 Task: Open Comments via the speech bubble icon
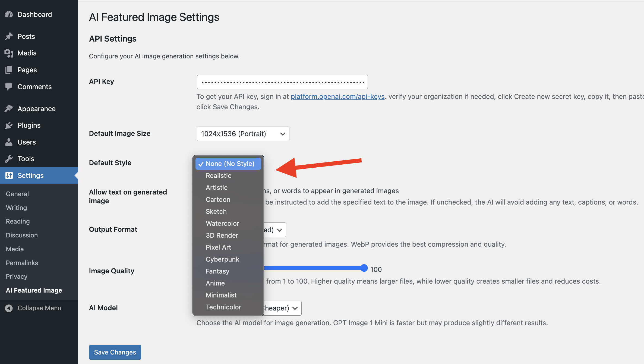point(9,86)
